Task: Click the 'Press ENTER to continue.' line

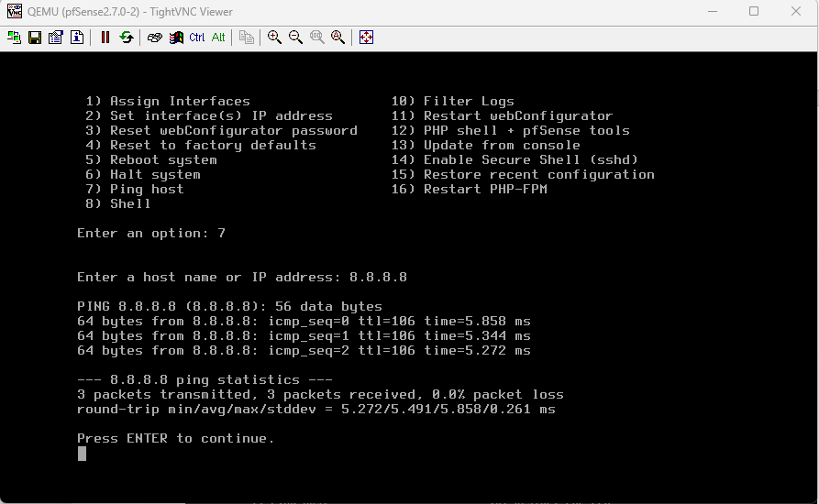Action: [x=176, y=438]
